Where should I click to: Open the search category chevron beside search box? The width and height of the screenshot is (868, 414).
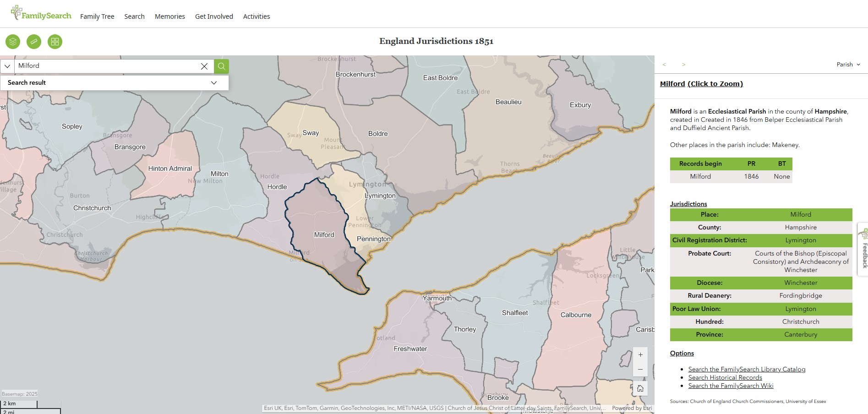(x=7, y=66)
